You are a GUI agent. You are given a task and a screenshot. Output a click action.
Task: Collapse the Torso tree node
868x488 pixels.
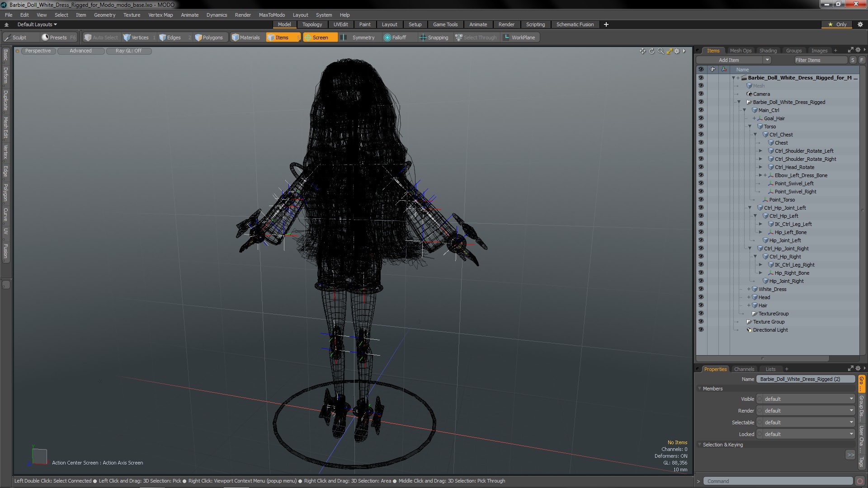(750, 127)
